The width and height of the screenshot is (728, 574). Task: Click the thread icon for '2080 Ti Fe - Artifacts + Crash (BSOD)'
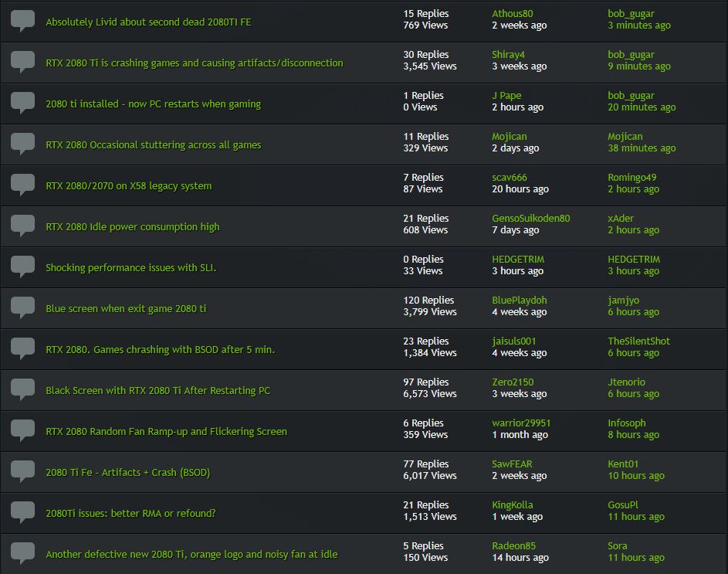tap(22, 471)
